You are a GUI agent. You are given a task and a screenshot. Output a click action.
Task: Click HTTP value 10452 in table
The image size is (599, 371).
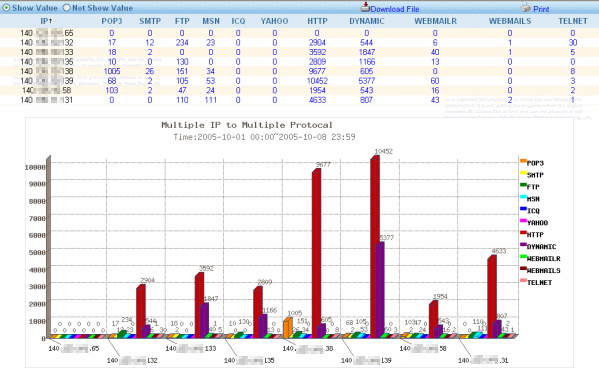[x=317, y=81]
